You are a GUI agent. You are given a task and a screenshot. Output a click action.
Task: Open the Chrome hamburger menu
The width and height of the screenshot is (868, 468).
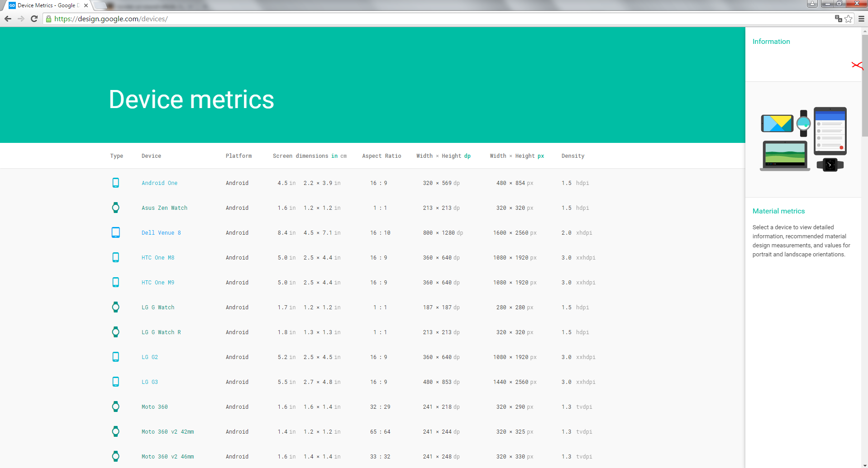point(861,19)
